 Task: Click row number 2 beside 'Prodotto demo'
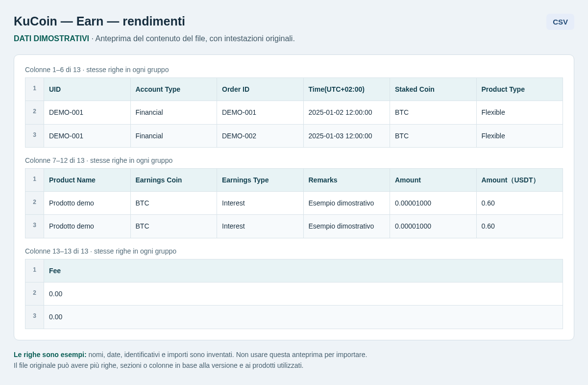tap(34, 202)
